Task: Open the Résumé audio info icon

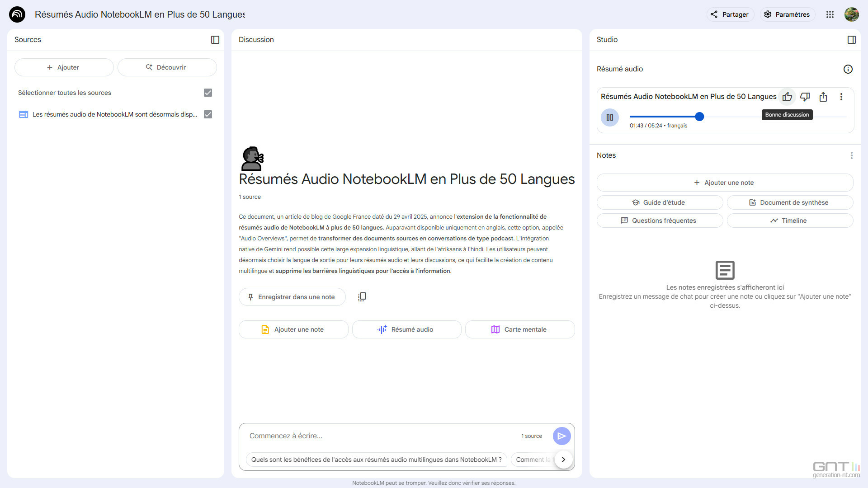Action: [x=848, y=69]
